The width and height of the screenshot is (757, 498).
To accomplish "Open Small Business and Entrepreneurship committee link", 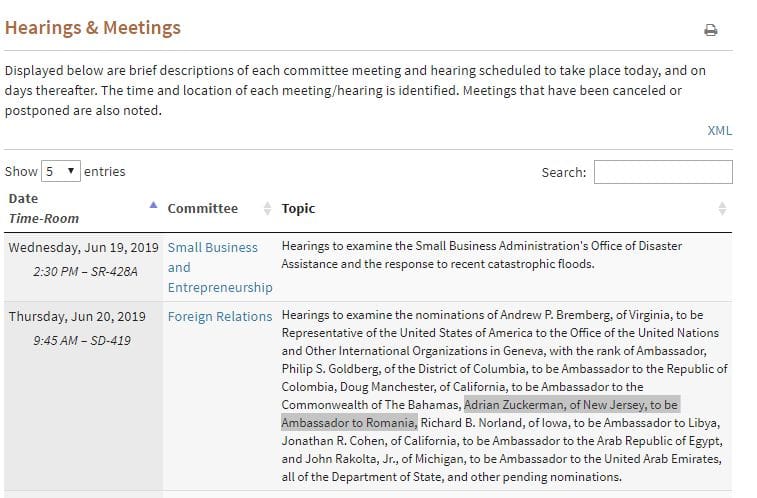I will pyautogui.click(x=220, y=267).
